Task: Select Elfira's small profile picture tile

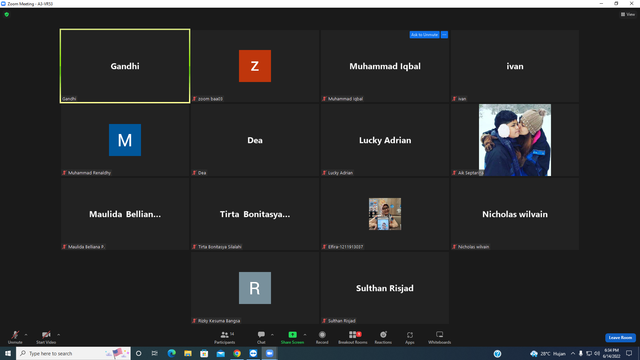Action: point(385,214)
